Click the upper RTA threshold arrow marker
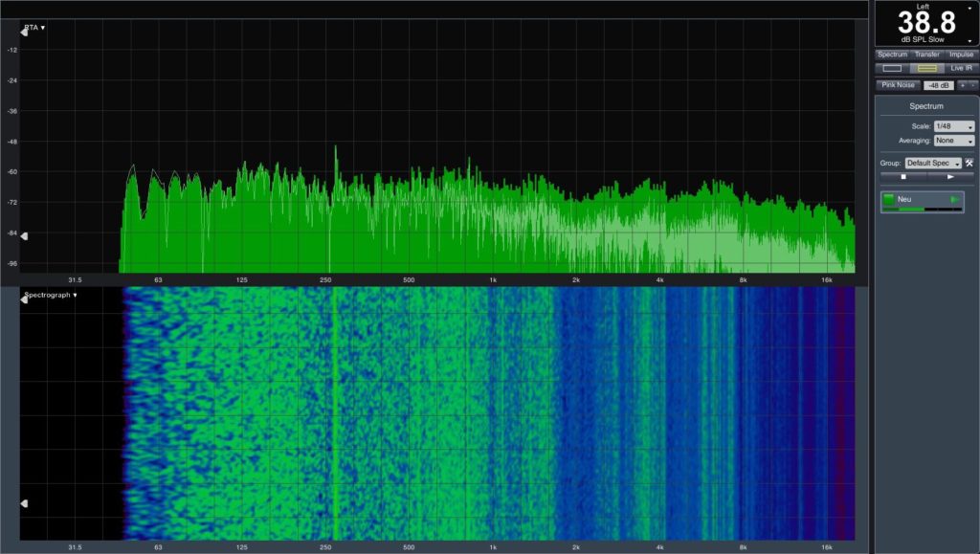 point(24,32)
